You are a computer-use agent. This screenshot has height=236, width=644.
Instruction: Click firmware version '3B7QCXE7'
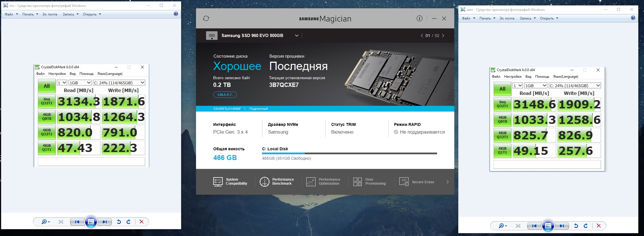tap(284, 85)
